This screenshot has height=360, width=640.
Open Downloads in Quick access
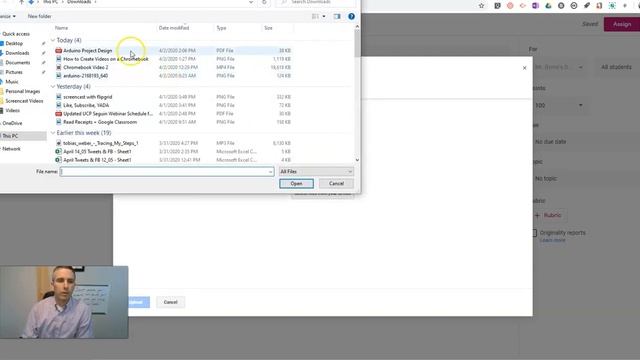tap(17, 53)
